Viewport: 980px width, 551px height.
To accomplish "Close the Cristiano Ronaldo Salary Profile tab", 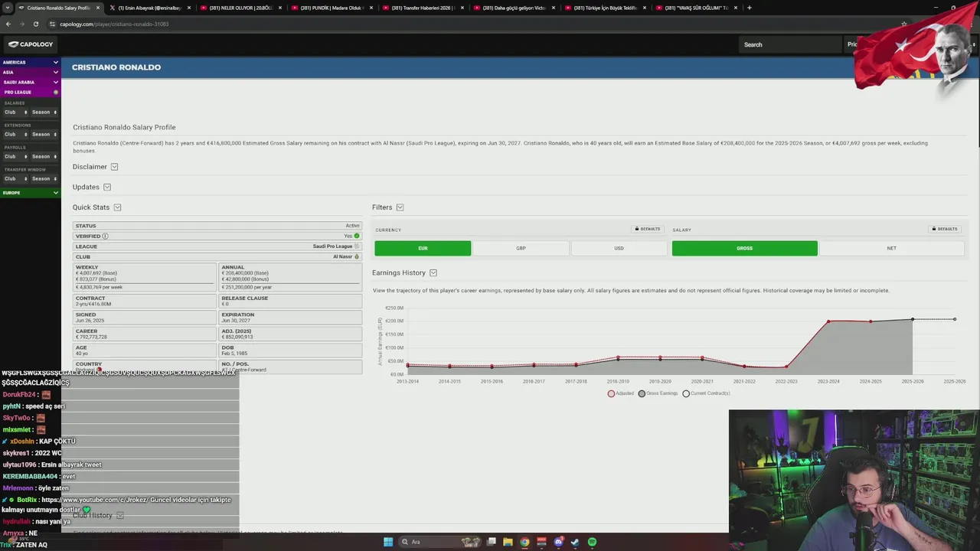I will (x=98, y=8).
